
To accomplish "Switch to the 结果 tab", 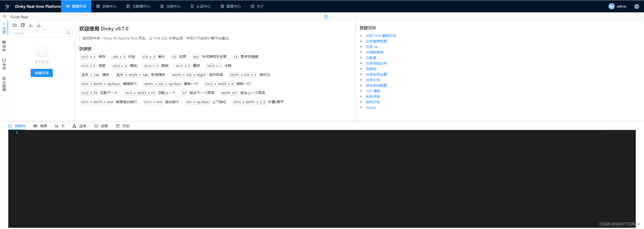I will 40,126.
